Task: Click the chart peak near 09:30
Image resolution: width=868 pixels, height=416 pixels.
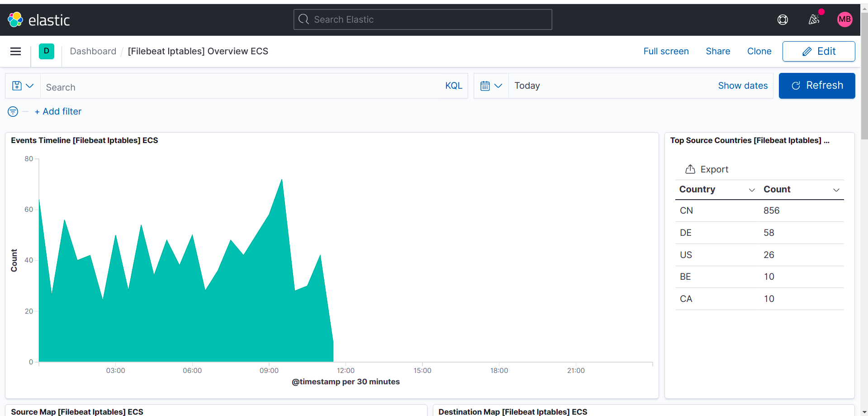Action: pos(282,180)
